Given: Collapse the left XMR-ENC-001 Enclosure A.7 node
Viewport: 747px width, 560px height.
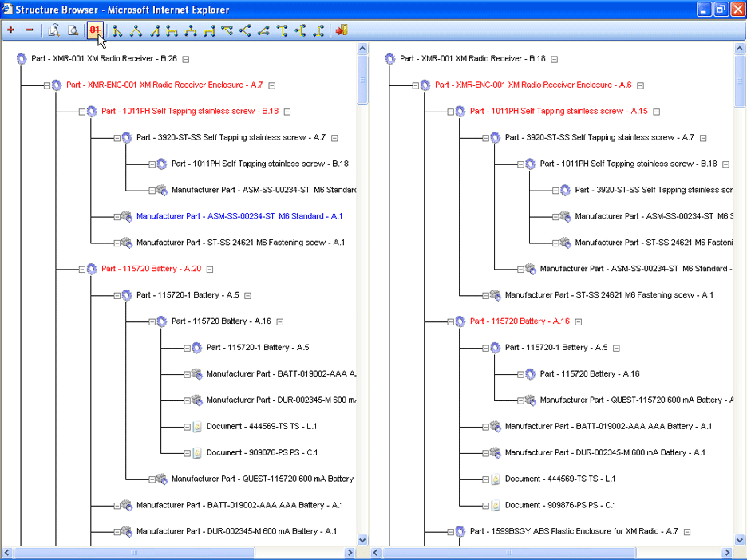Looking at the screenshot, I should coord(47,85).
